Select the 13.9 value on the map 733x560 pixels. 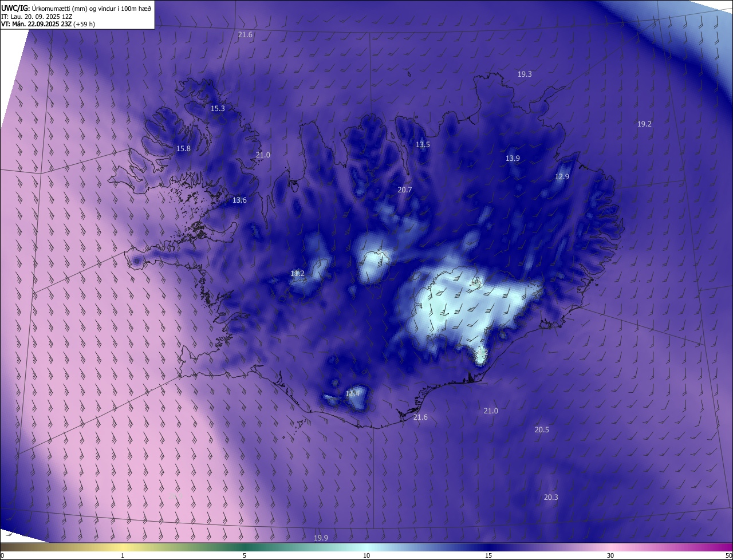513,159
